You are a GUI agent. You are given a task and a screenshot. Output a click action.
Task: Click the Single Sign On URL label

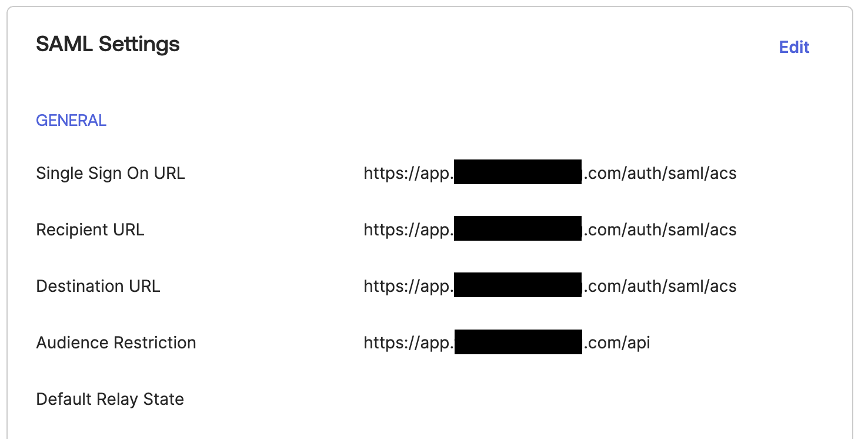[x=111, y=173]
